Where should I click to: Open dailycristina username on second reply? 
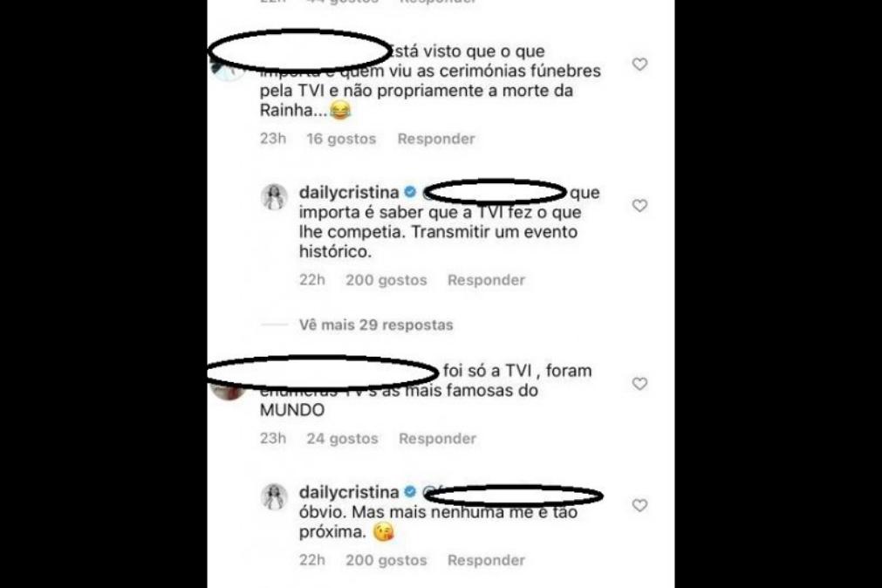point(349,492)
